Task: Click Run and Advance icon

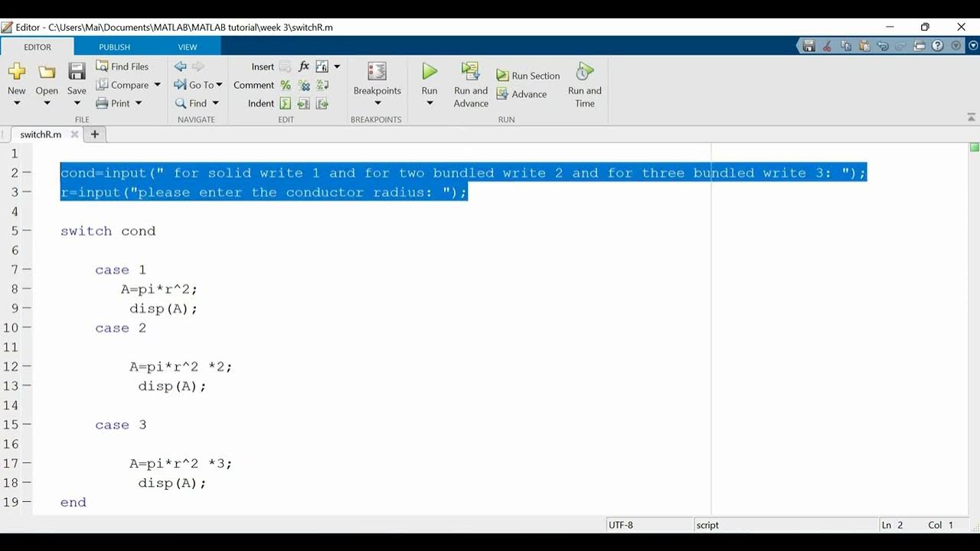Action: click(470, 72)
